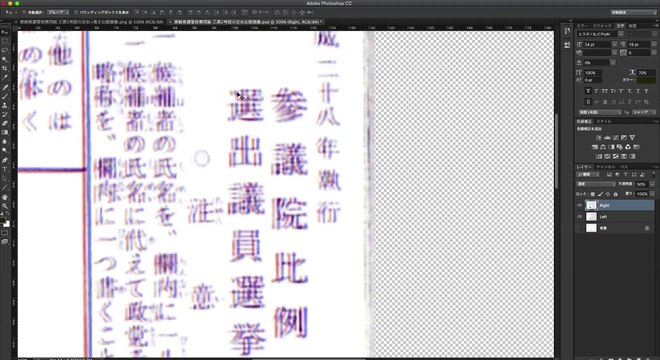Select the Type tool
660x360 pixels.
(4, 169)
